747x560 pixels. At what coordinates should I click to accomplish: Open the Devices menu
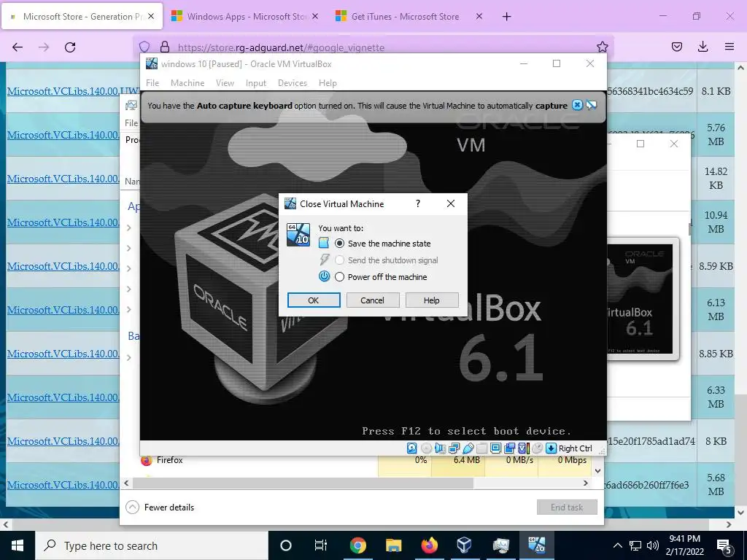[x=293, y=83]
